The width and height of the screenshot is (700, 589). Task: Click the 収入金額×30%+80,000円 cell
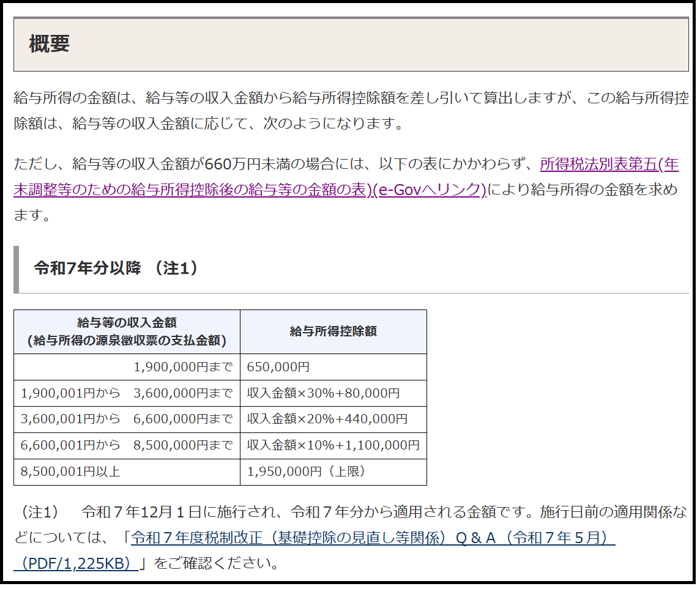pos(323,393)
